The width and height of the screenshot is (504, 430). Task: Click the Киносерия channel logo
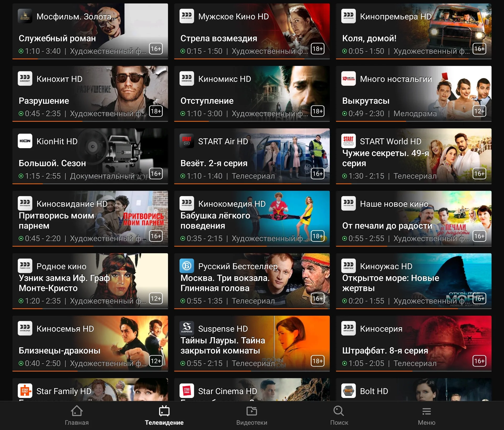point(348,328)
